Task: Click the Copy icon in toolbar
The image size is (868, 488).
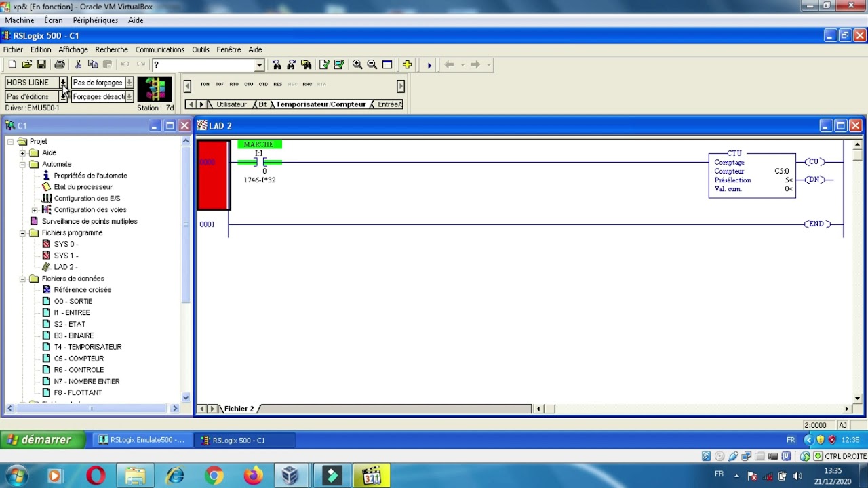Action: coord(93,64)
